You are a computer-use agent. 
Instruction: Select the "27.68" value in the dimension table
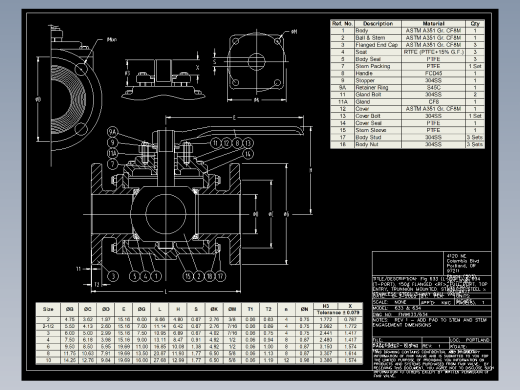(160, 360)
